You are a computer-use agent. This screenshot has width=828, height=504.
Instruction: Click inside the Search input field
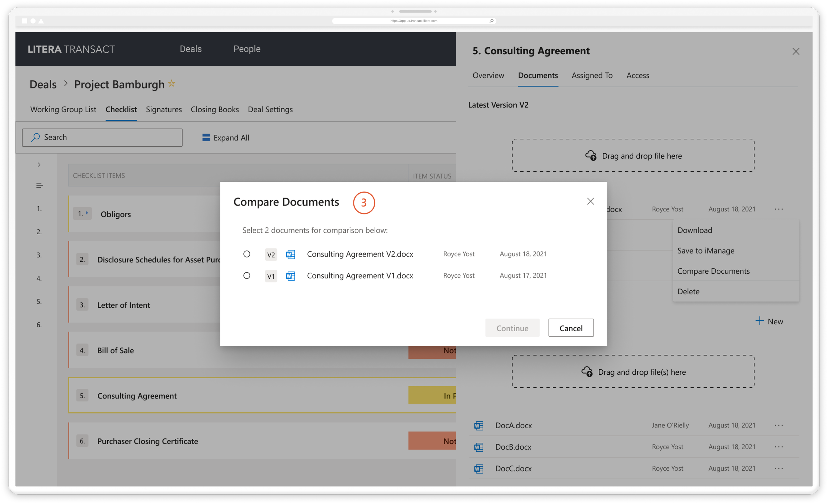tap(101, 137)
